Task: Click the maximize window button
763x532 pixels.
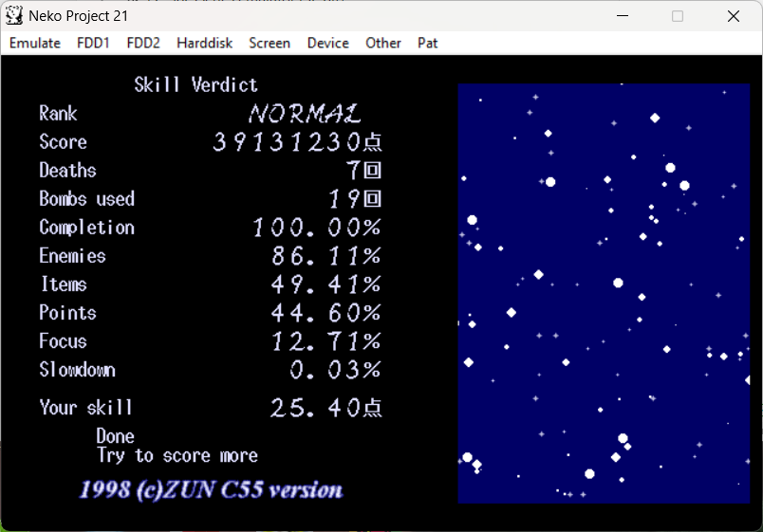Action: [x=678, y=16]
